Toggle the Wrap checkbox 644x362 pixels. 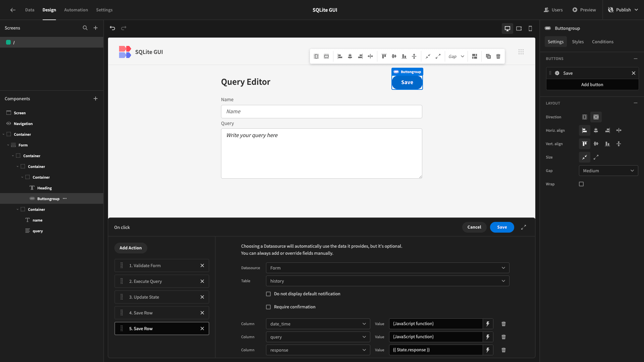(581, 184)
